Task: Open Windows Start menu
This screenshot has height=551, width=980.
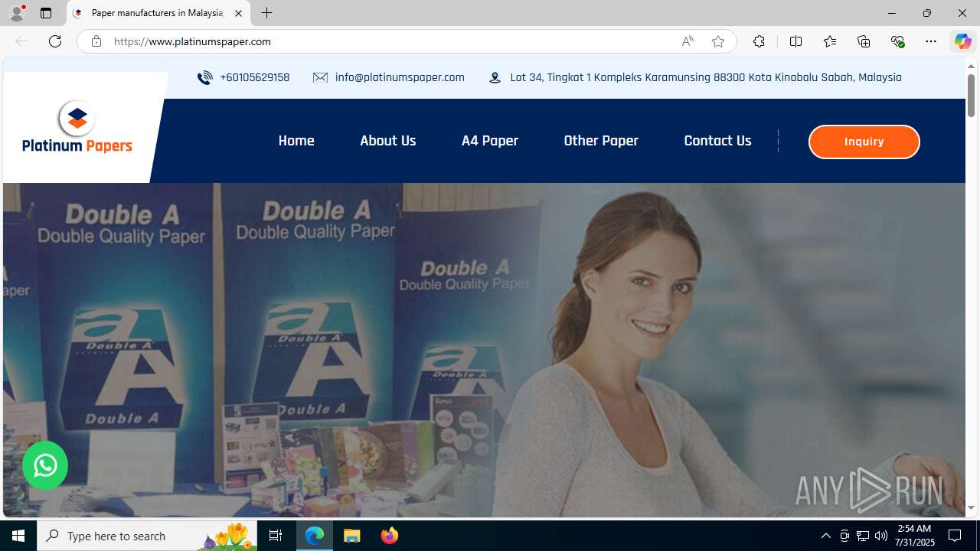Action: point(18,536)
